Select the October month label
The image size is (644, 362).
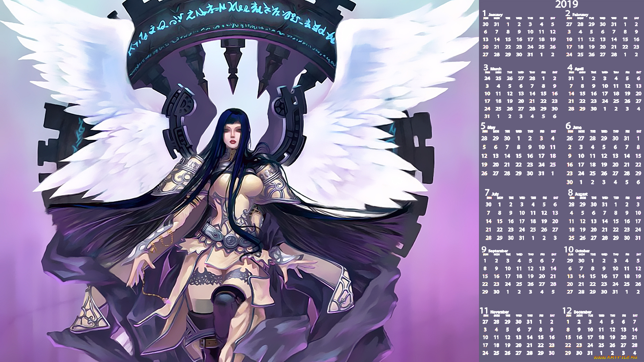(x=582, y=251)
